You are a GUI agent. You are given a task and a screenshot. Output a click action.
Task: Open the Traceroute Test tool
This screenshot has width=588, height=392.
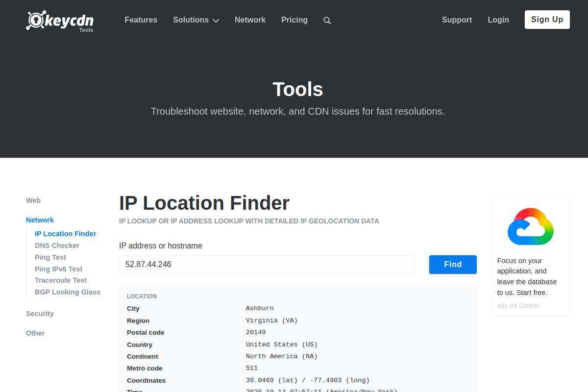pyautogui.click(x=61, y=280)
